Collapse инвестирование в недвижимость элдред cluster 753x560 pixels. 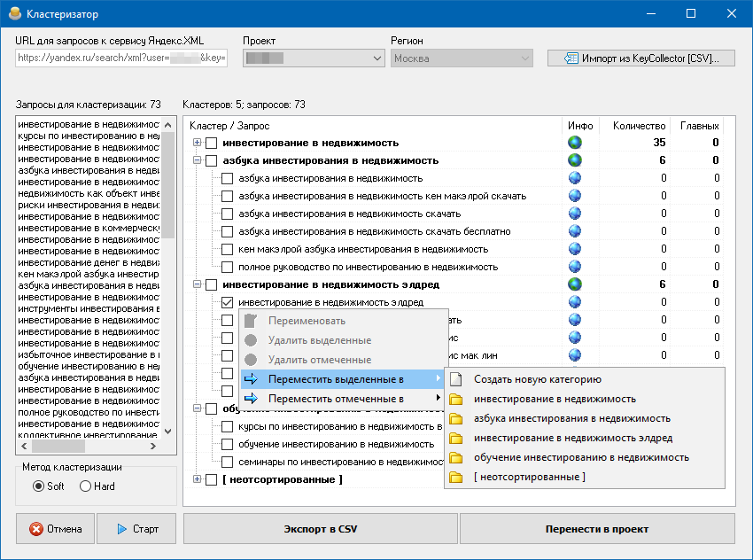[x=197, y=284]
